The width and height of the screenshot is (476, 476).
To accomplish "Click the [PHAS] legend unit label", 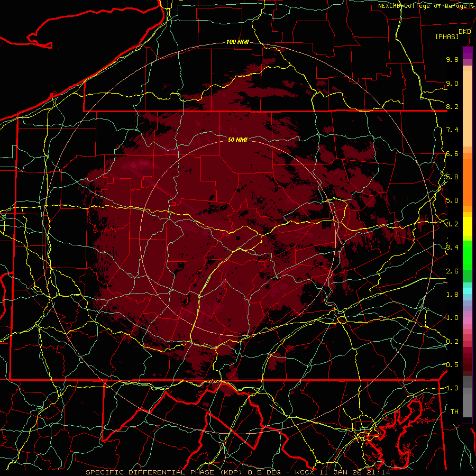I will pos(447,36).
